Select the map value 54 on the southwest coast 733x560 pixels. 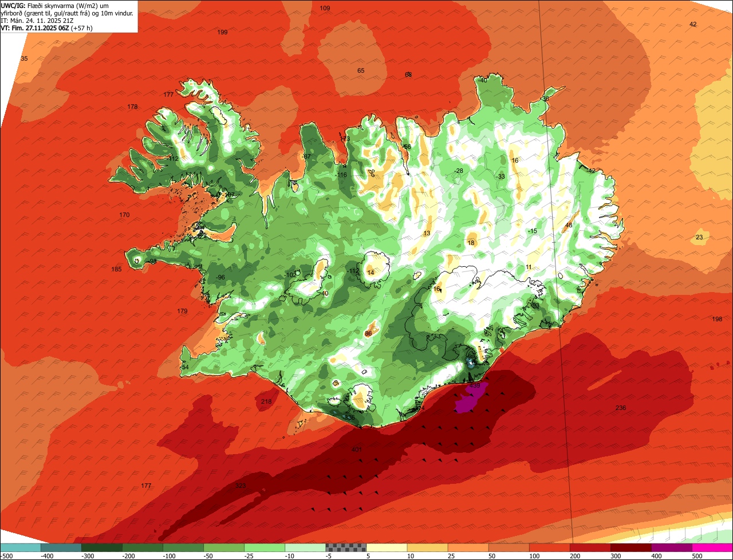click(185, 367)
